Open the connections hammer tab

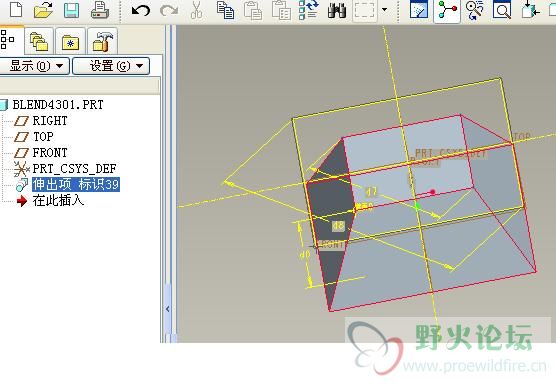pos(102,41)
